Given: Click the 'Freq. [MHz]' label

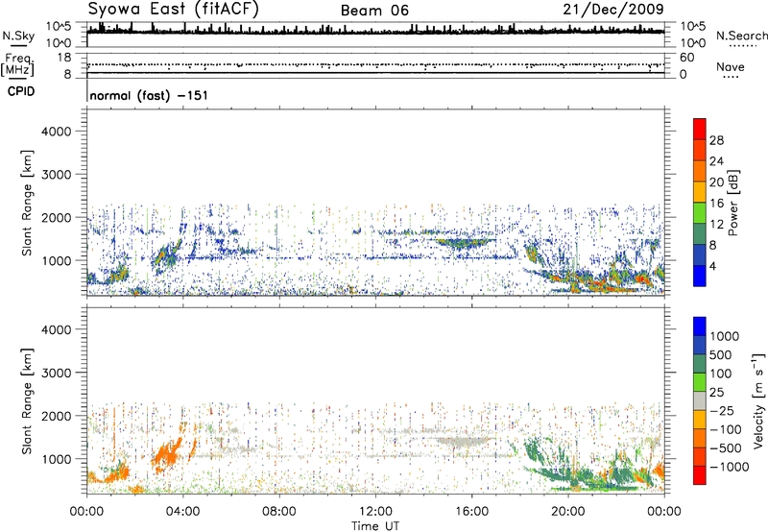Looking at the screenshot, I should (x=18, y=64).
